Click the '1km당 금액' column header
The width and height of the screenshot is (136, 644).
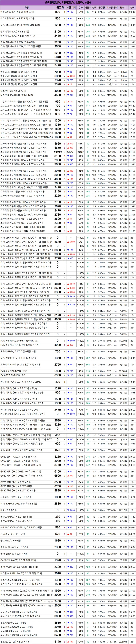point(112,8)
